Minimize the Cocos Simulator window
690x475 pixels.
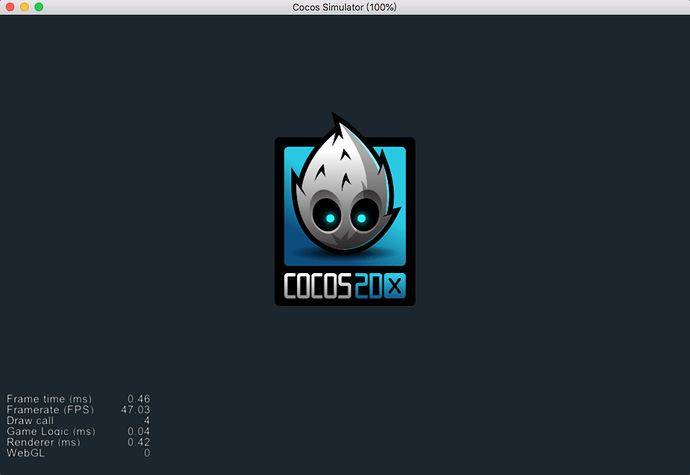tap(25, 7)
